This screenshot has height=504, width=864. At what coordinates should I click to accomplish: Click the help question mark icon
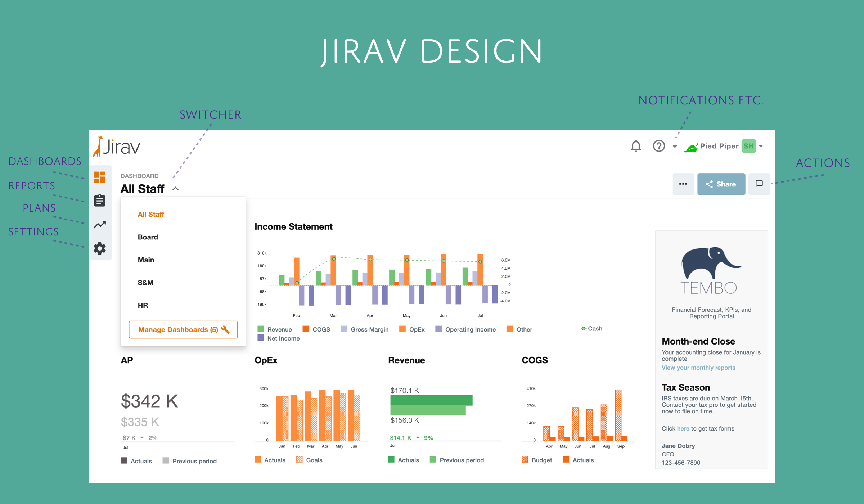[659, 146]
